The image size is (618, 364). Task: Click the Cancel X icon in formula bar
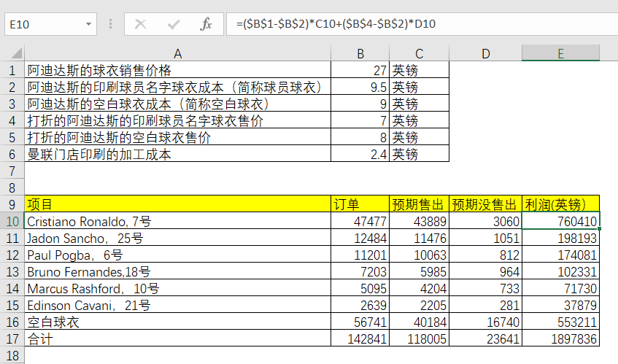(141, 24)
